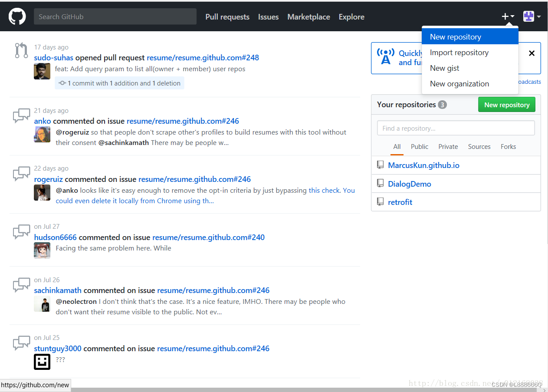
Task: Select Import repository from dropdown menu
Action: [470, 53]
